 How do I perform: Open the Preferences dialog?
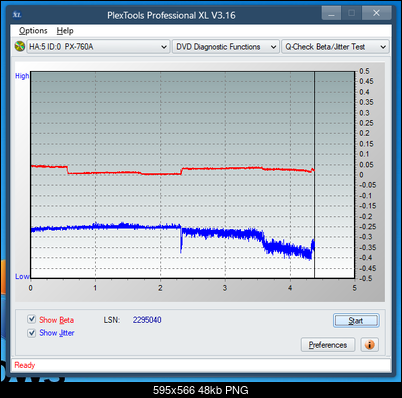(x=328, y=345)
